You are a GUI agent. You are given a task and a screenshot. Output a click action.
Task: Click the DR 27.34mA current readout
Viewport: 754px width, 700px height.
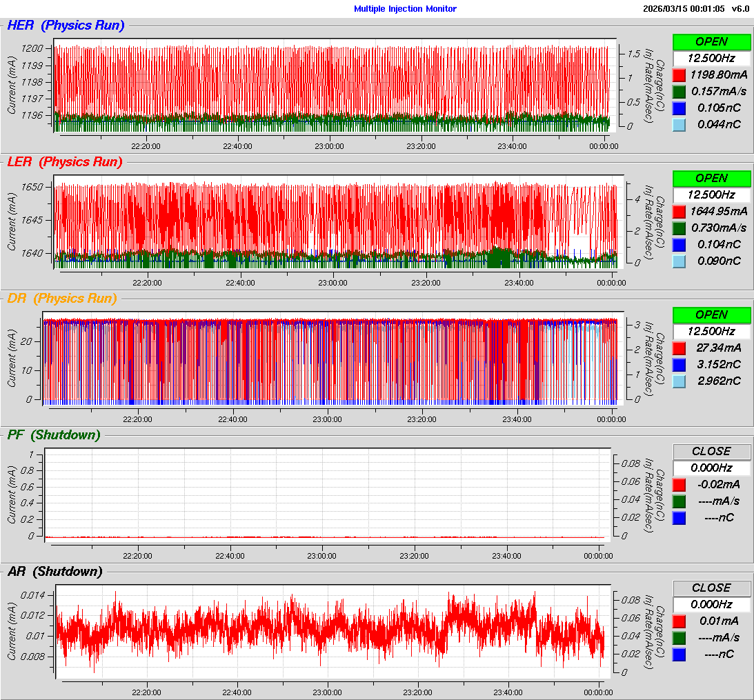(x=718, y=348)
